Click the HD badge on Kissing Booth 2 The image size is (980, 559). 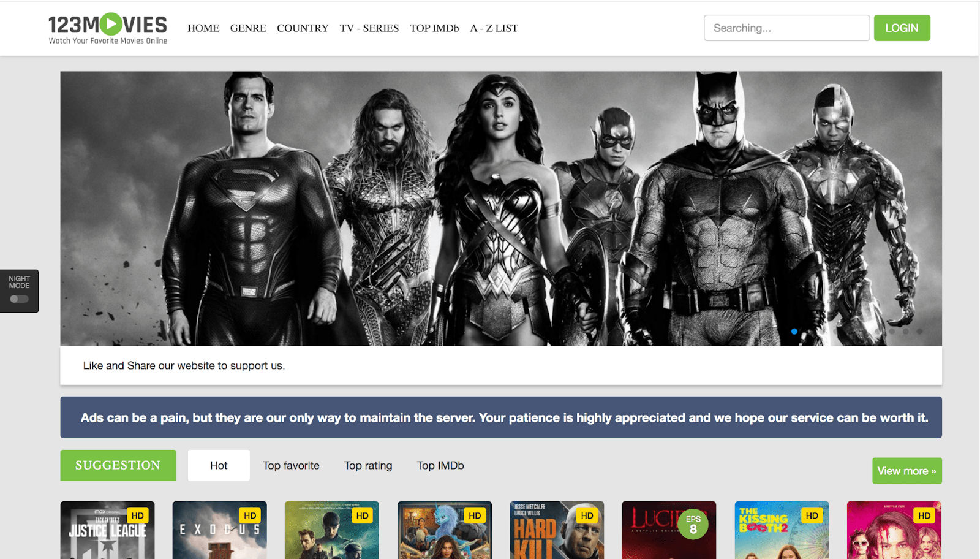[812, 515]
